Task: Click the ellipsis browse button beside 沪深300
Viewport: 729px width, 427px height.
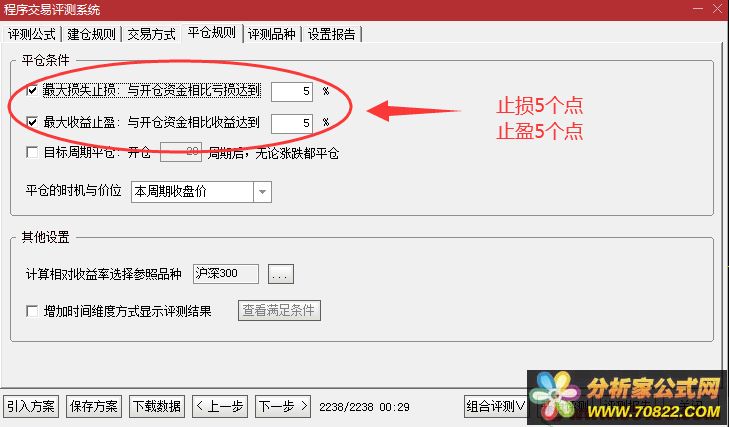Action: (281, 274)
